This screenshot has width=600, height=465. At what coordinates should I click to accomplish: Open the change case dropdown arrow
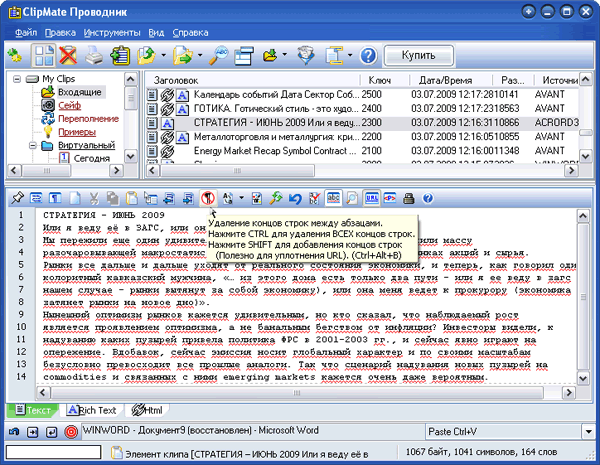(241, 198)
